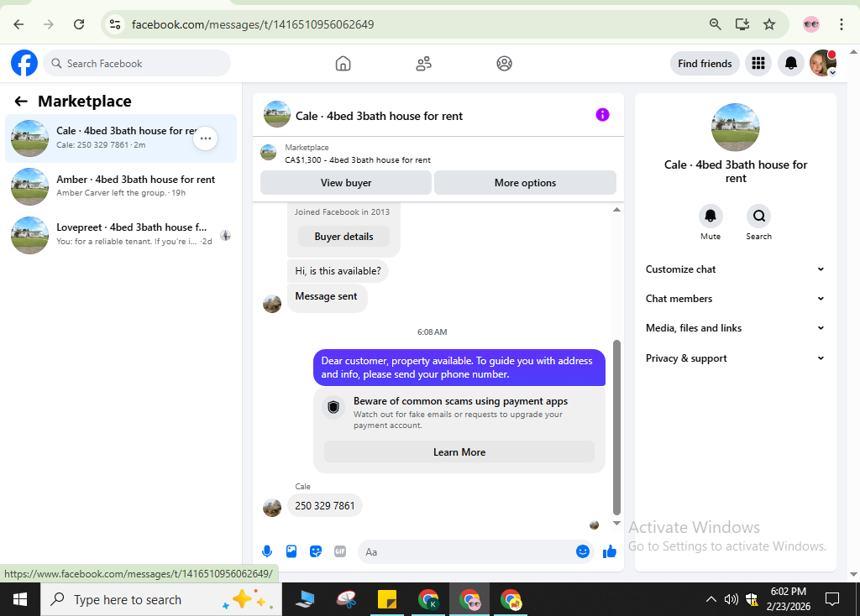
Task: Click the conversation header house avatar
Action: (277, 114)
